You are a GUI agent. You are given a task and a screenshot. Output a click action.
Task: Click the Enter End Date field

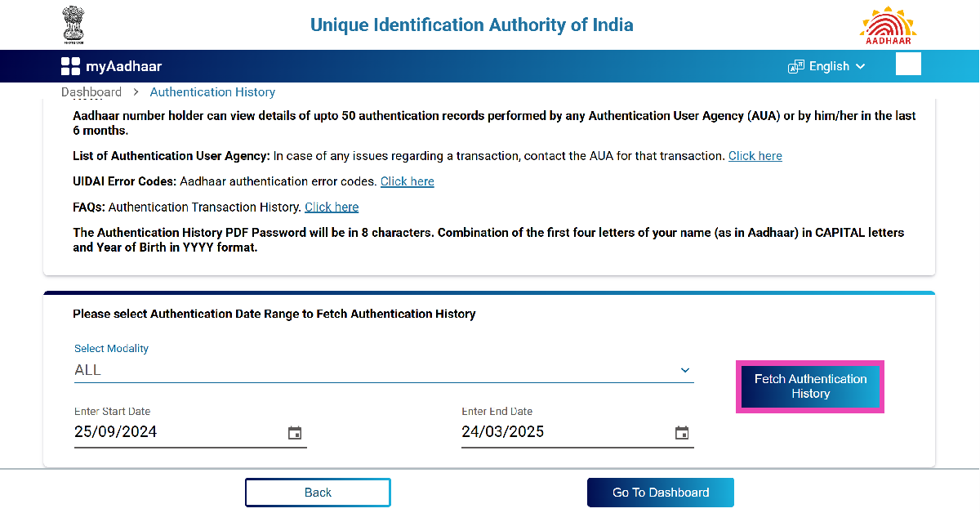563,432
